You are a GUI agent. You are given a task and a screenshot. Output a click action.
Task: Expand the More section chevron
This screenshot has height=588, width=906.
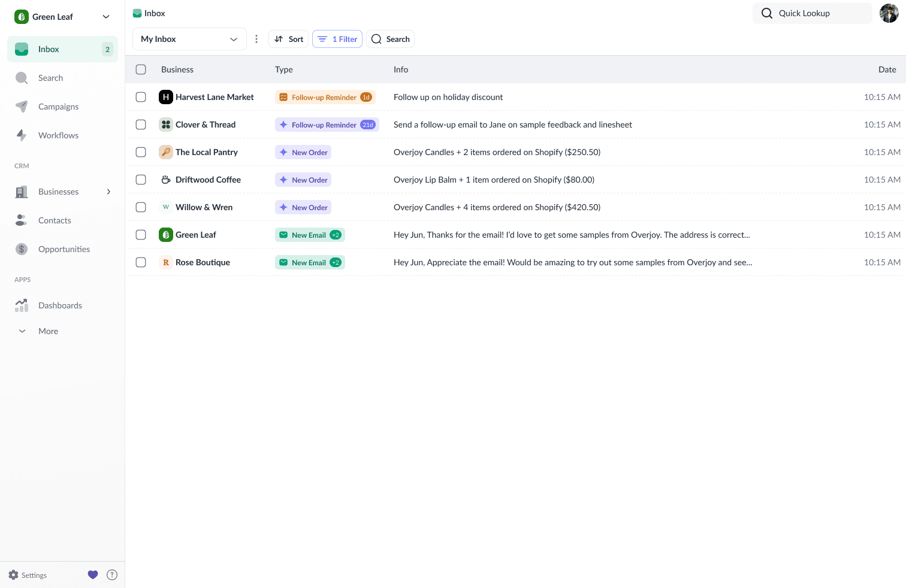[22, 331]
